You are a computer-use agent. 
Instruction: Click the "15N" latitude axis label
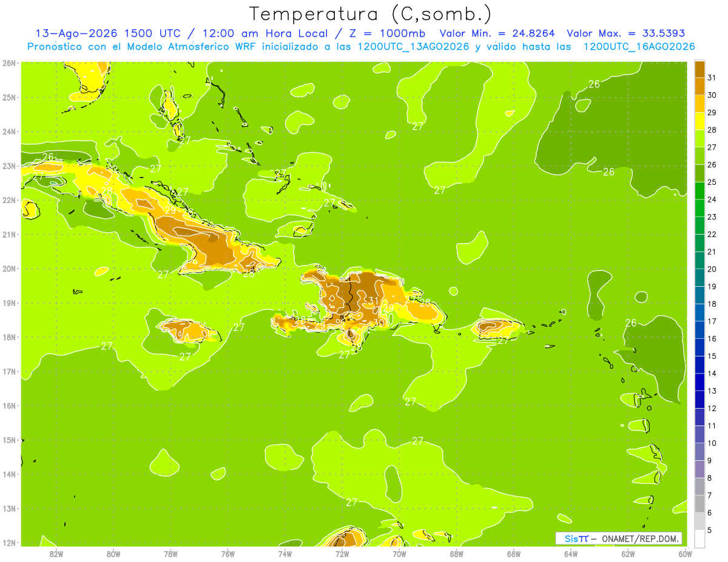[9, 440]
